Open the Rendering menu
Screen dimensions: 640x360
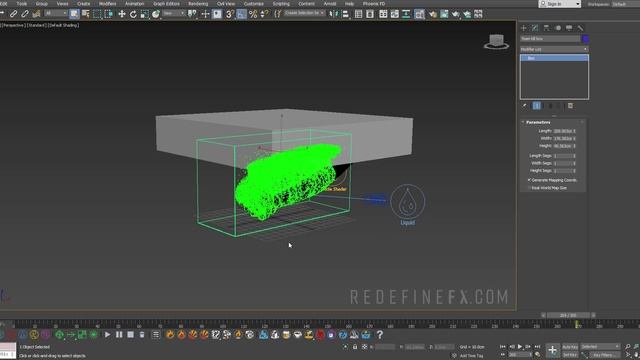pos(198,4)
